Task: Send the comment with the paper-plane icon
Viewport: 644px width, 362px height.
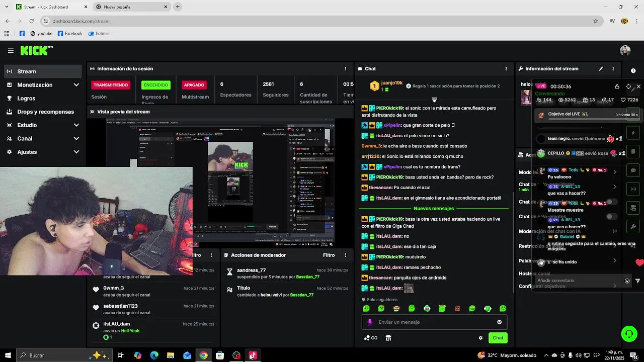Action: click(x=637, y=281)
